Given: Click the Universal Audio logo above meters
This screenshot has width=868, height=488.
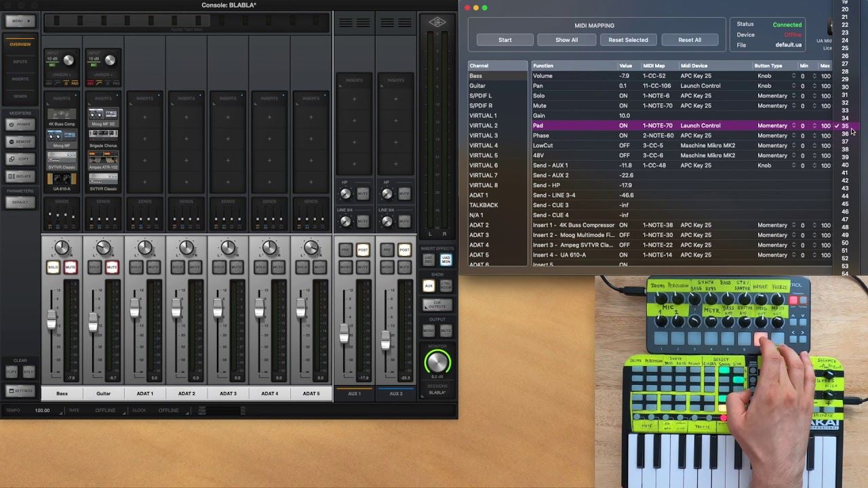Looking at the screenshot, I should [437, 22].
